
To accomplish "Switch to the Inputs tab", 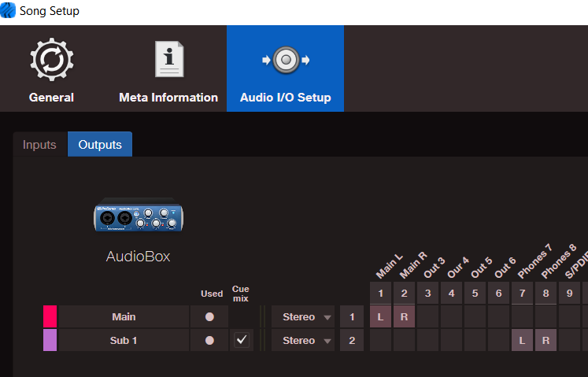I will click(x=39, y=145).
